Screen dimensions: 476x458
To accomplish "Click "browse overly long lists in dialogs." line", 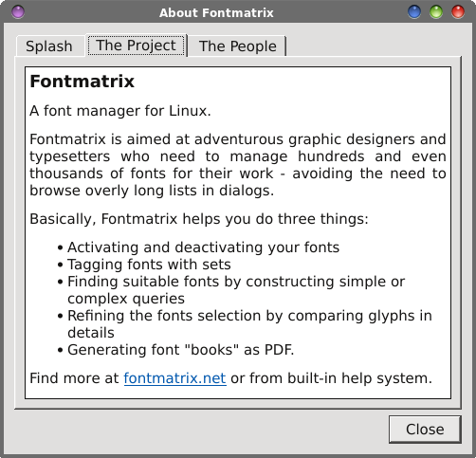I will (x=152, y=191).
